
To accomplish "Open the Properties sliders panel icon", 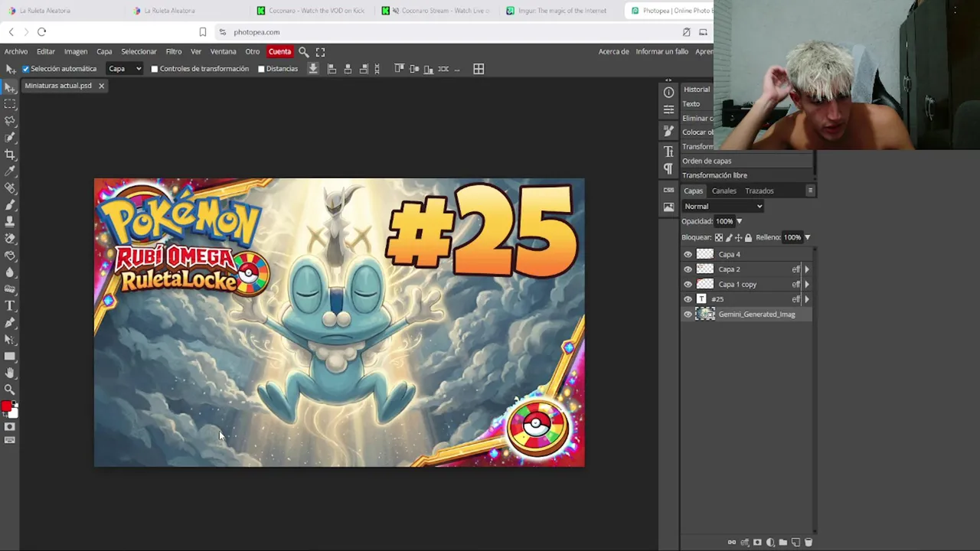I will pyautogui.click(x=668, y=109).
